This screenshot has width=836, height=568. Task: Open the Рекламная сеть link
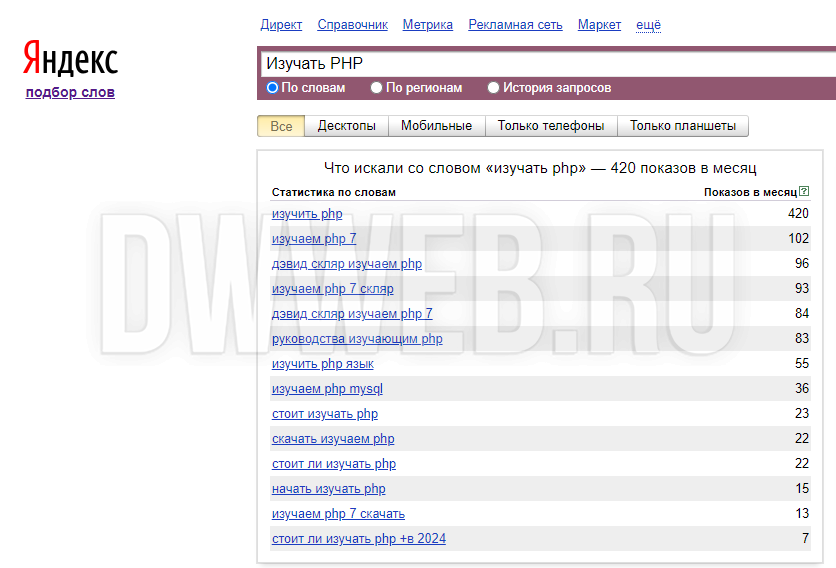[515, 25]
